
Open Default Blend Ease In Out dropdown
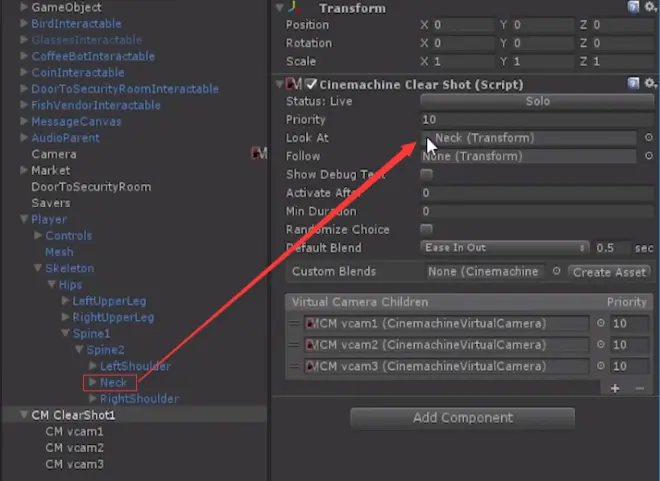pos(504,247)
